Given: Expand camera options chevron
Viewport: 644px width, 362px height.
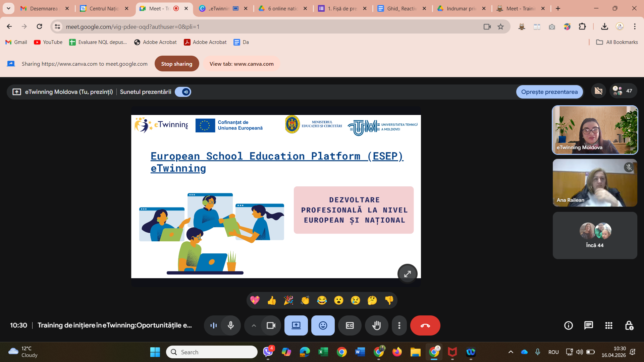Looking at the screenshot, I should click(x=254, y=325).
